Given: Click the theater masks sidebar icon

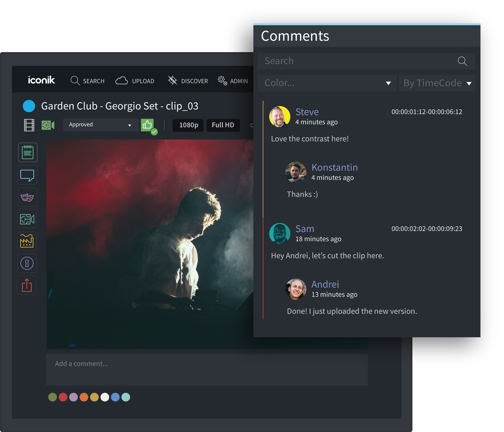Looking at the screenshot, I should click(27, 197).
